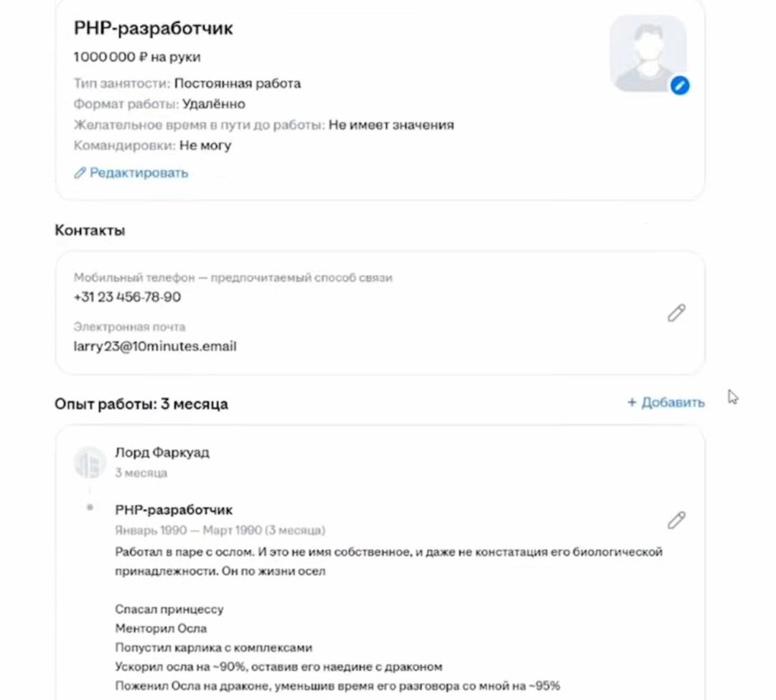Click + Добавить to add work experience

[x=665, y=403]
